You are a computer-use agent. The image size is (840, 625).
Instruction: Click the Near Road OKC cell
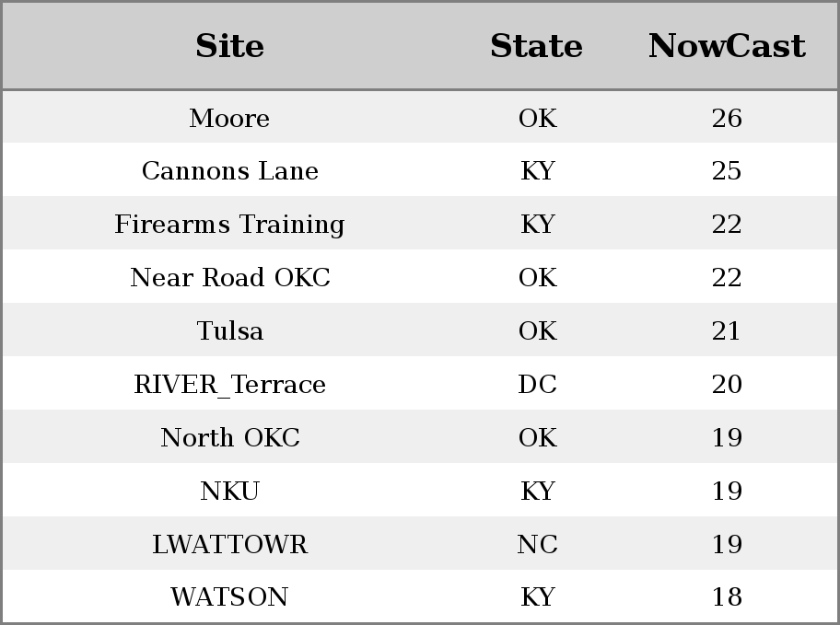click(230, 277)
